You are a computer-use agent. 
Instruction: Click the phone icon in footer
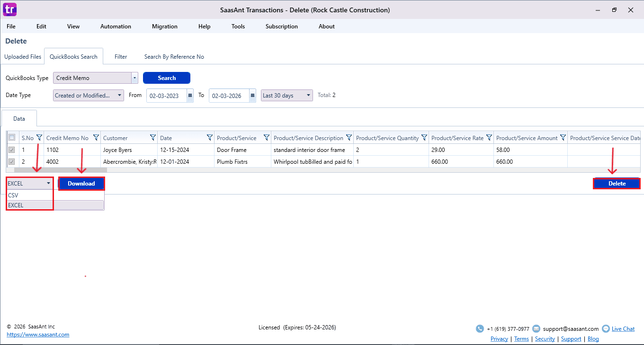(x=480, y=329)
